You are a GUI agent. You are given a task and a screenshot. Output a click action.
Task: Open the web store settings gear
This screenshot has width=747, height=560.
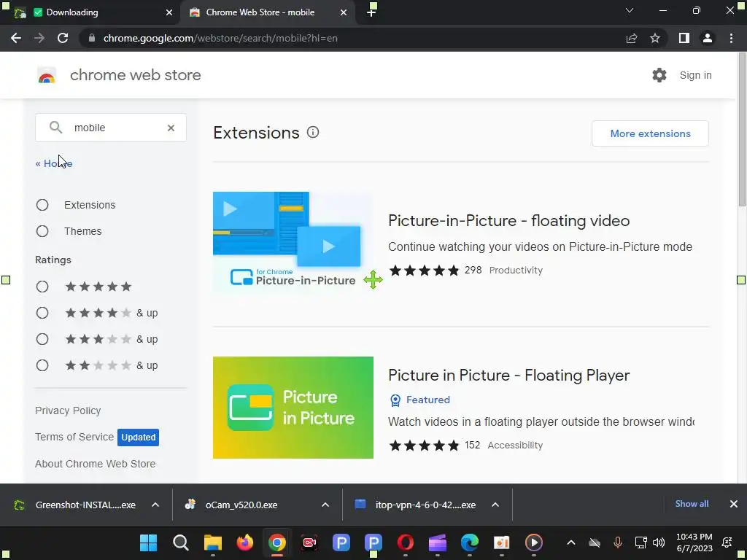tap(659, 75)
